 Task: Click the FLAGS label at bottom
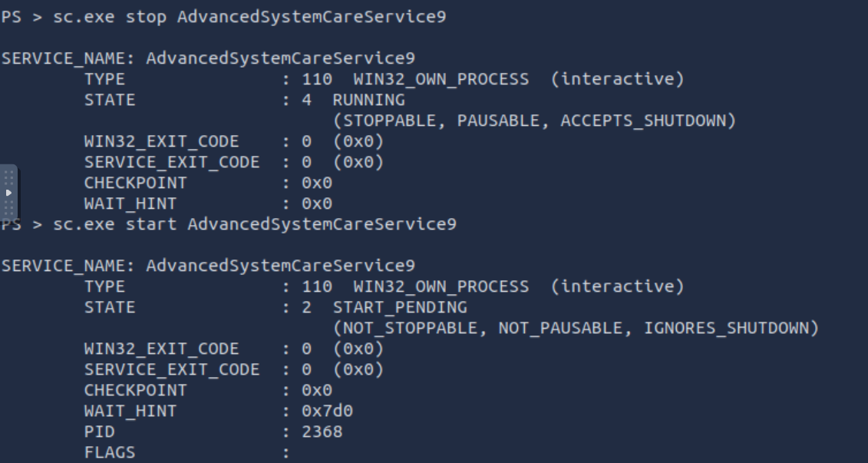coord(110,452)
